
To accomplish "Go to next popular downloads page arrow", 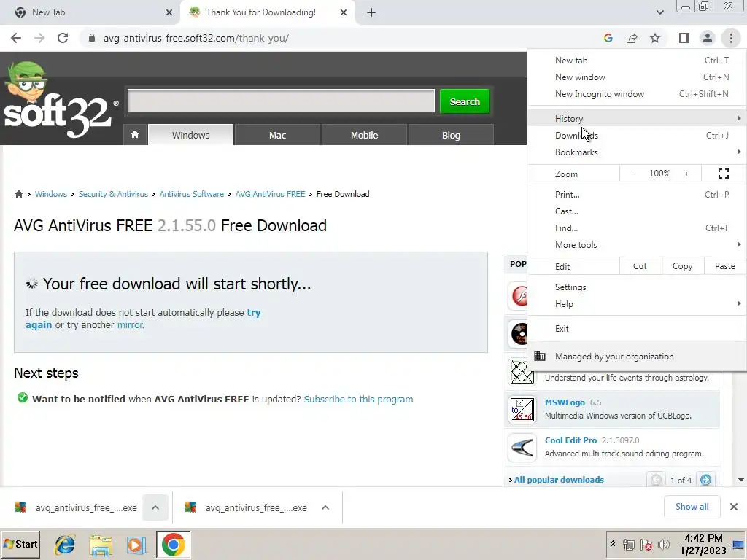I will [705, 480].
